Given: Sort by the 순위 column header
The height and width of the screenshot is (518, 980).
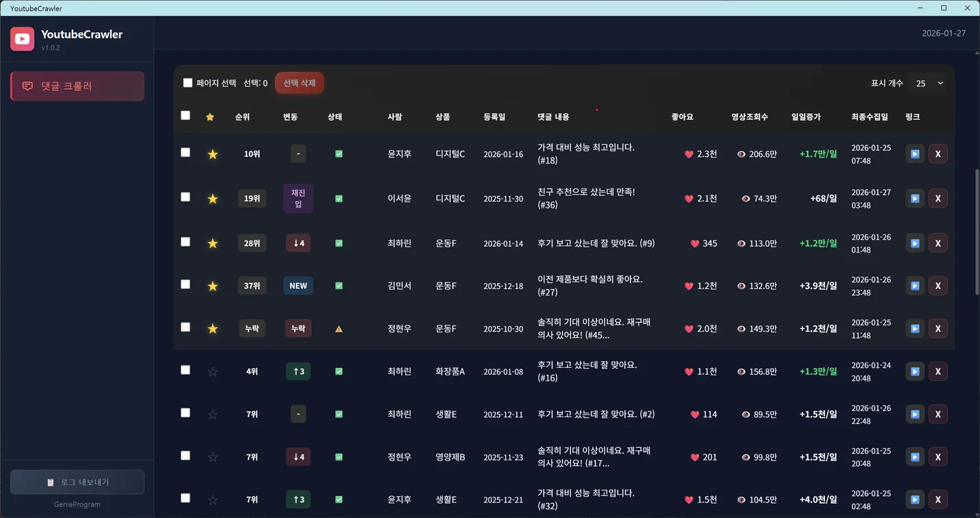Looking at the screenshot, I should coord(243,117).
